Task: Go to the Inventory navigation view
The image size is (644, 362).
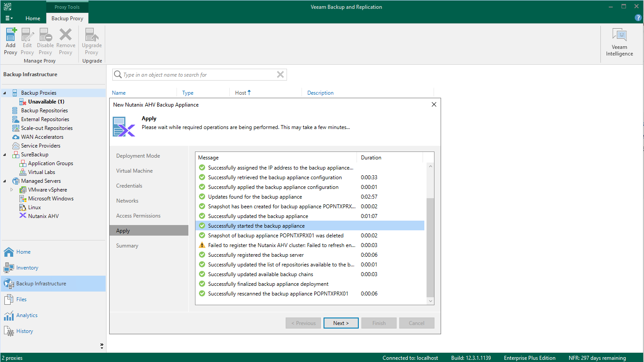Action: [27, 268]
